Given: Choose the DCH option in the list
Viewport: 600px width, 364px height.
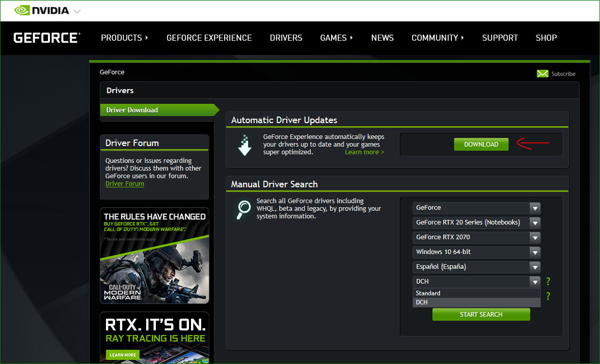Looking at the screenshot, I should [476, 302].
